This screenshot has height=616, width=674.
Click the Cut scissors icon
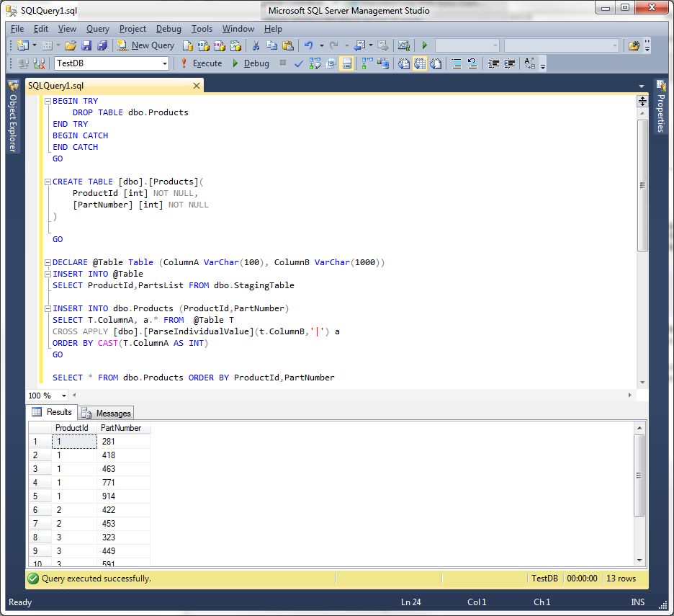click(x=255, y=45)
